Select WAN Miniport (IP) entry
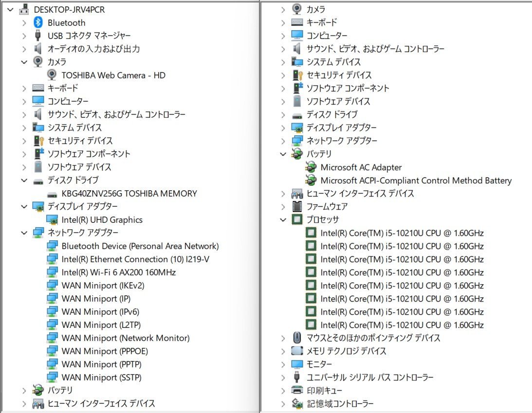The height and width of the screenshot is (413, 532). (x=96, y=299)
